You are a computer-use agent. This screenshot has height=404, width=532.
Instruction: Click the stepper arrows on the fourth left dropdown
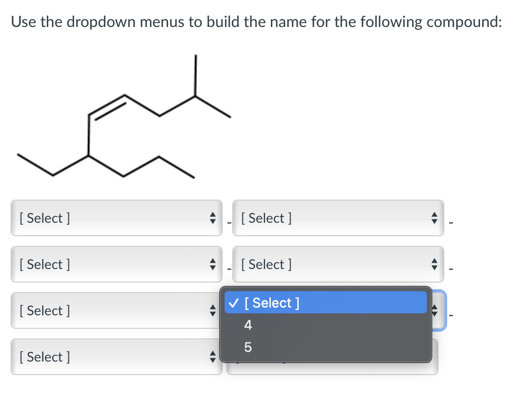213,357
